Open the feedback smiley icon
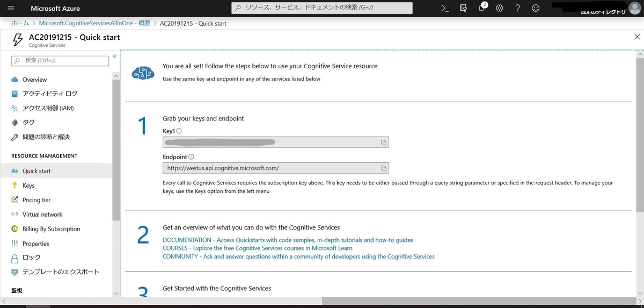Screen dimensions: 644x308 (x=536, y=8)
